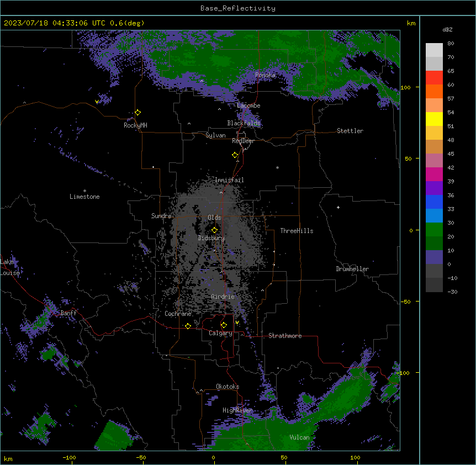The image size is (476, 465).
Task: Click the RedDeer city label
Action: point(243,141)
